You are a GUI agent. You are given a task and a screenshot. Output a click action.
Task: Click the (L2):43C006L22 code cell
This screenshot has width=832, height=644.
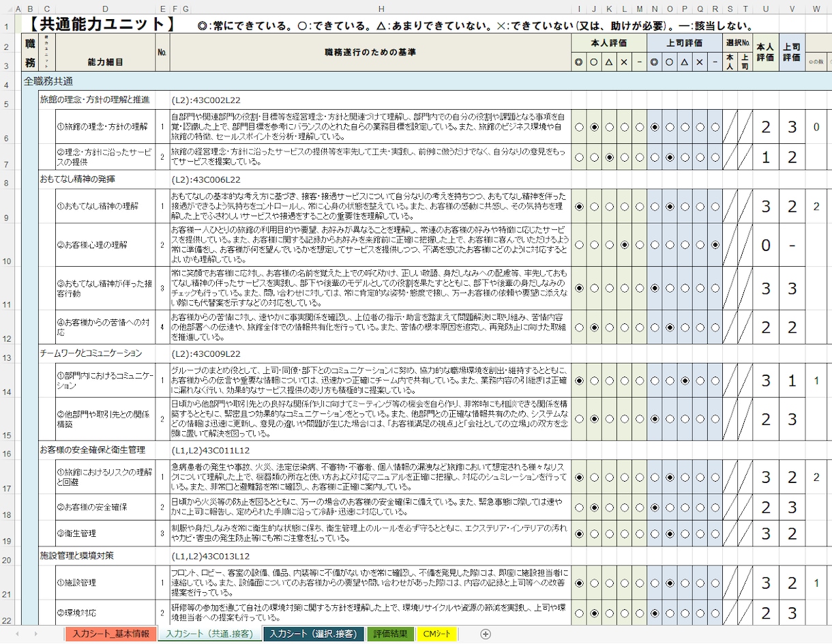pyautogui.click(x=206, y=179)
